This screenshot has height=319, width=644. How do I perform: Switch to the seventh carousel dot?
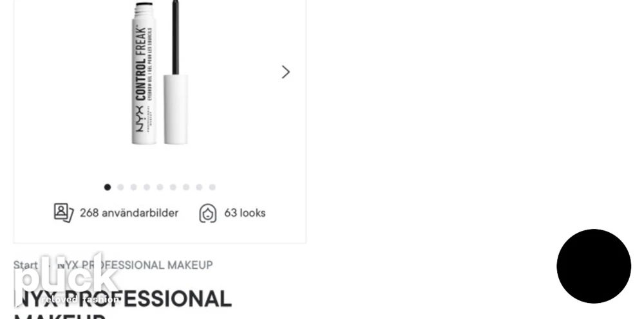pyautogui.click(x=186, y=187)
